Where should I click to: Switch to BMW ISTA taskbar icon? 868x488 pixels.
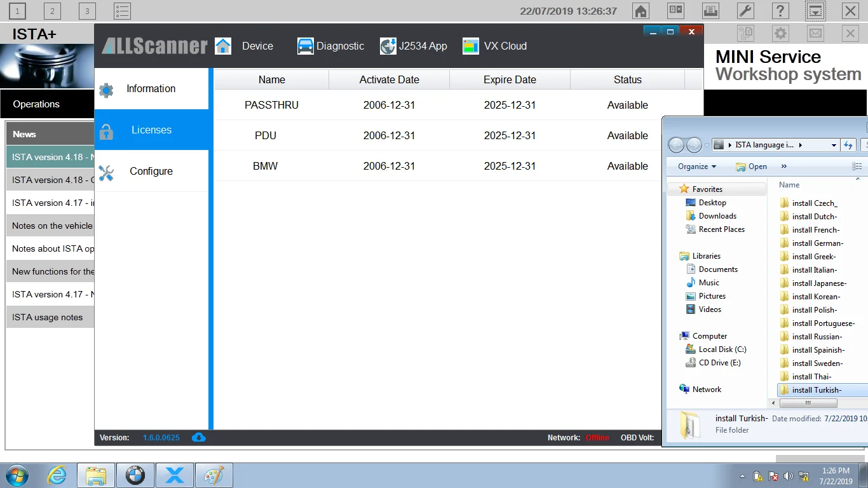[135, 475]
